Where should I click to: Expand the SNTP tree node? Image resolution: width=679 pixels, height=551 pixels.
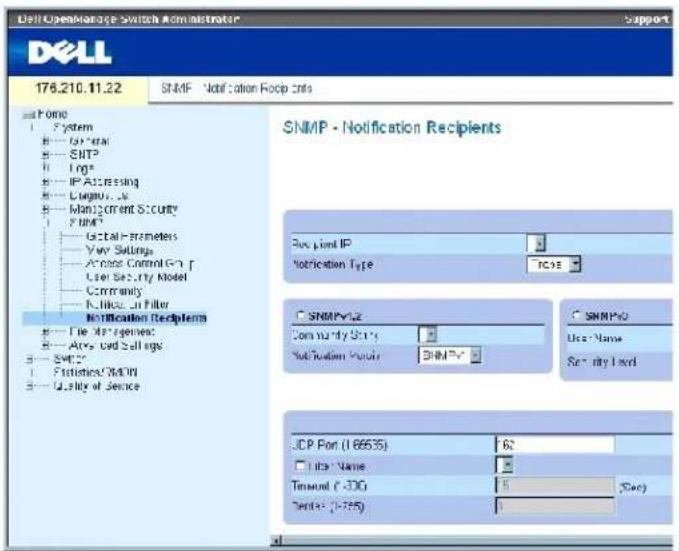coord(45,155)
